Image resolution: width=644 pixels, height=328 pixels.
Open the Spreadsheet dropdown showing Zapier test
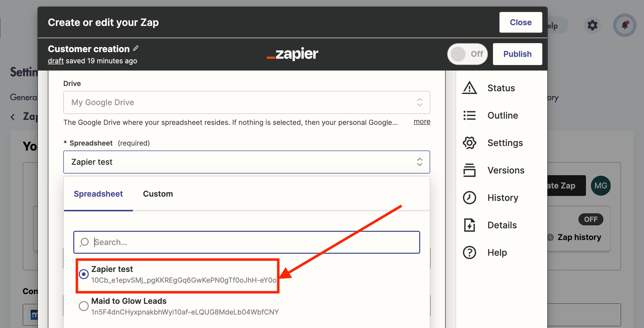point(246,162)
